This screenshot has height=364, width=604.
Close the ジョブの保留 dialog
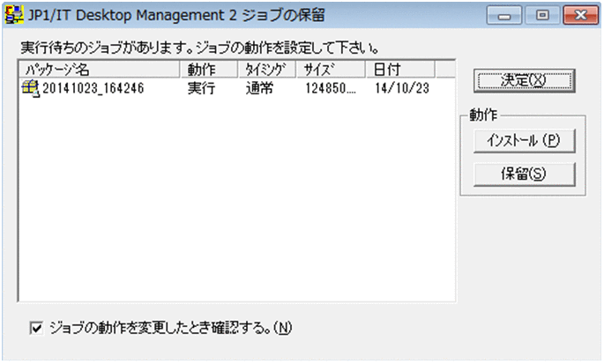click(580, 15)
